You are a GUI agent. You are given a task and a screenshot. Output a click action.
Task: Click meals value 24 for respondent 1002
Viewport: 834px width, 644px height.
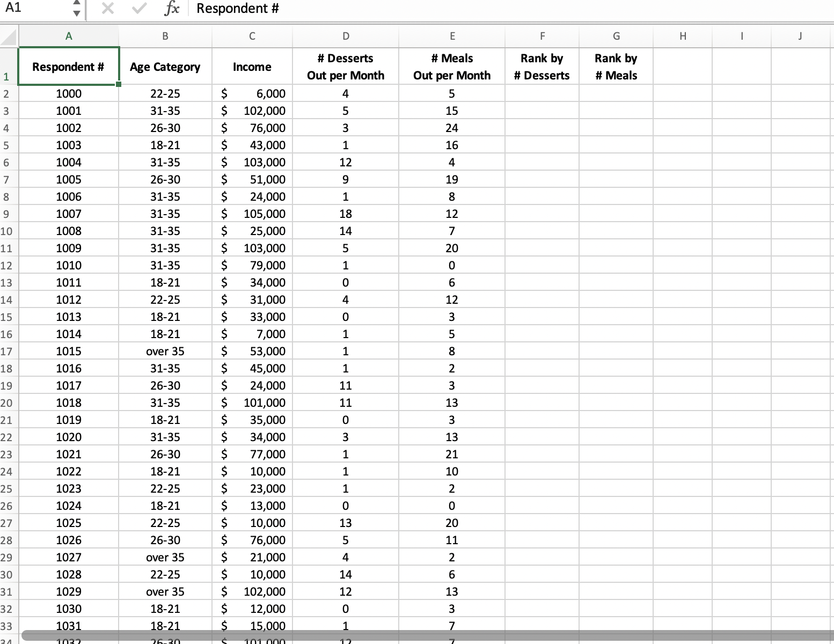pos(452,128)
